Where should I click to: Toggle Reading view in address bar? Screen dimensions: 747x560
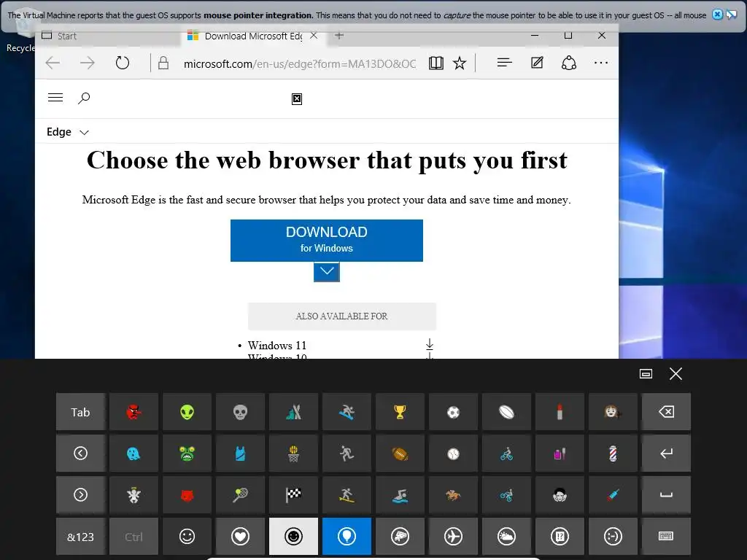coord(436,63)
